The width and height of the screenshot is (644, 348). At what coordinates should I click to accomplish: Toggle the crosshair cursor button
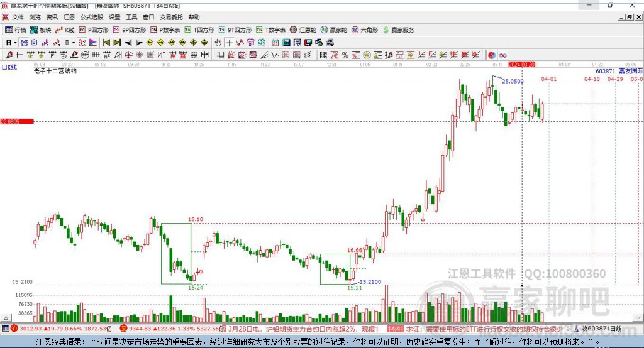coord(229,43)
